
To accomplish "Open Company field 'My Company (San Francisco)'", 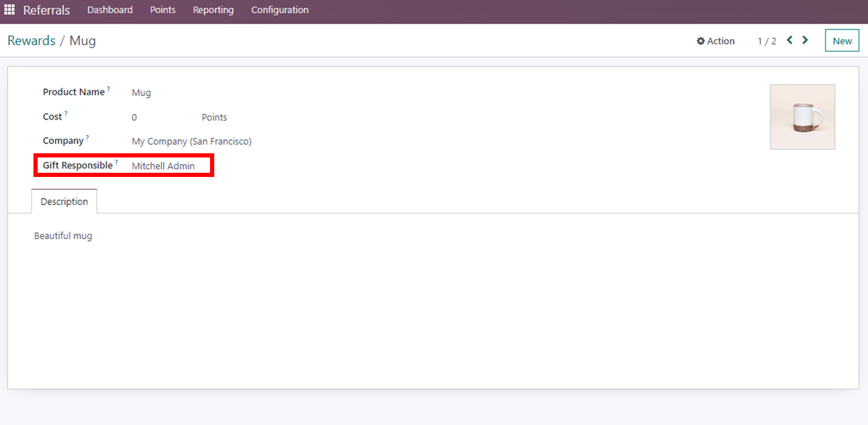I will click(x=191, y=141).
